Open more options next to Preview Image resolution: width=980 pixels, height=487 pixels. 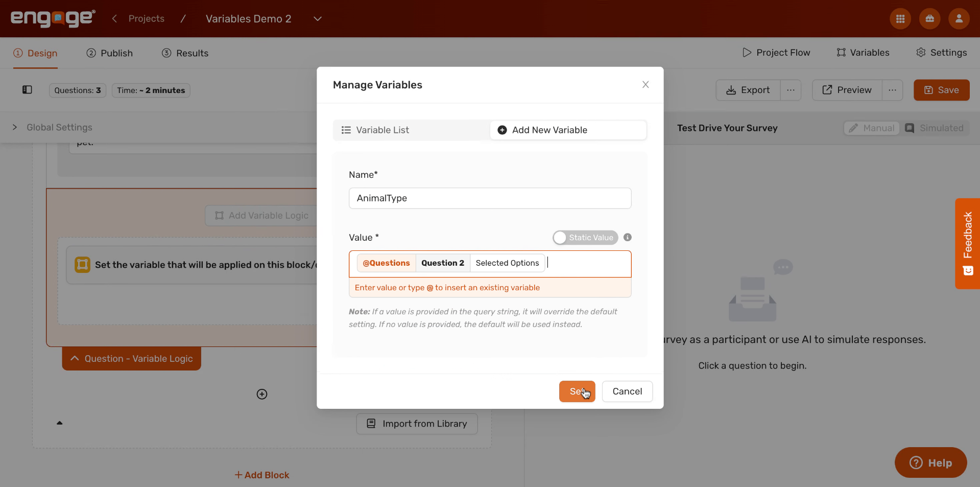(892, 90)
